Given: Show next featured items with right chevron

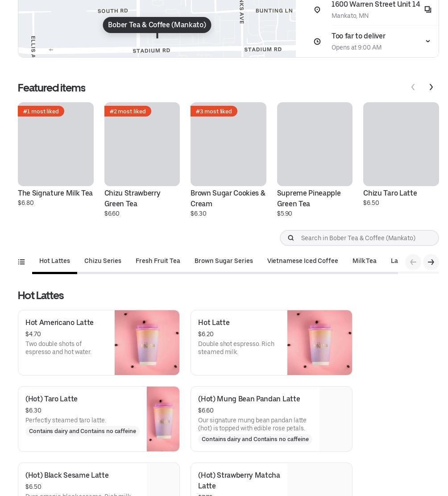Looking at the screenshot, I should pos(431,87).
